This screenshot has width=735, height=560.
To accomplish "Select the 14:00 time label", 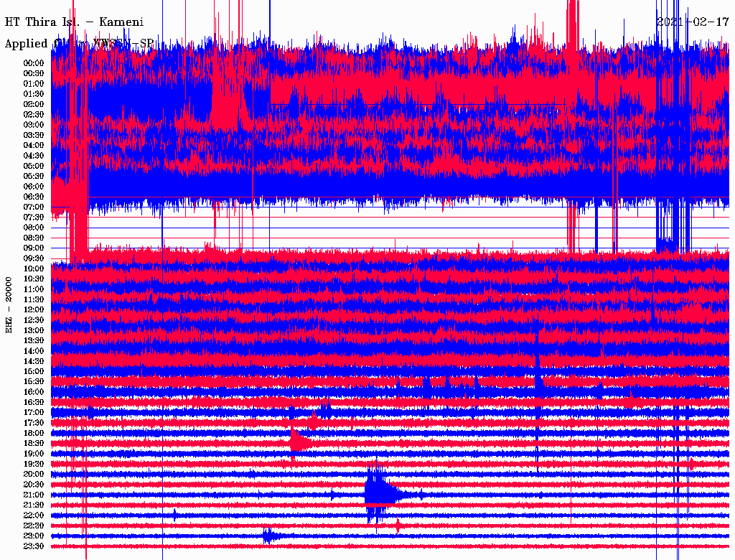I will (x=34, y=351).
